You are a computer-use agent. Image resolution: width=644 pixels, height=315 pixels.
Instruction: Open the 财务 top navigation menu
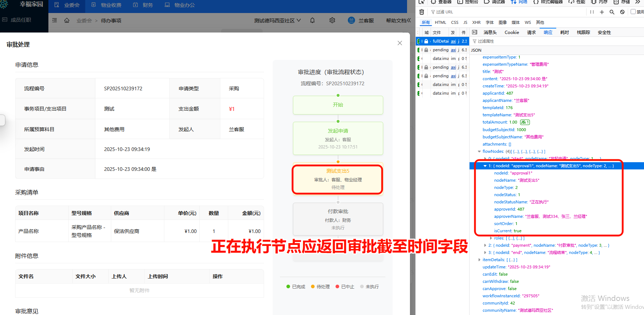(x=143, y=5)
